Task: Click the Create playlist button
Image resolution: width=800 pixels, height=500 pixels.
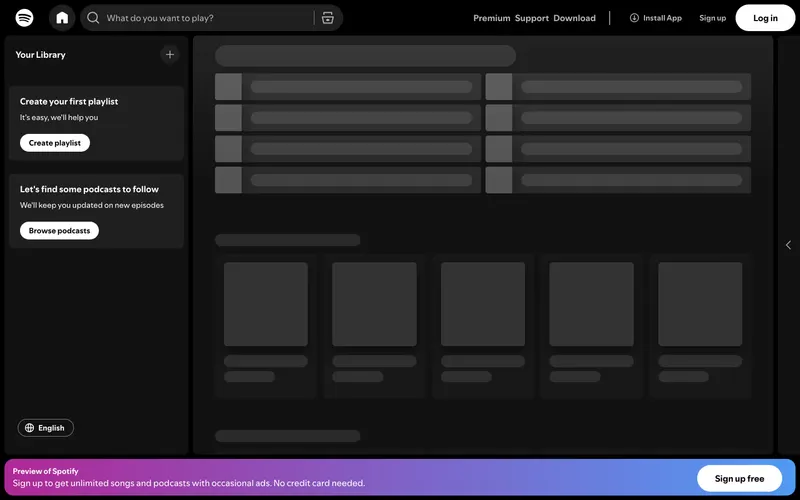Action: [55, 143]
